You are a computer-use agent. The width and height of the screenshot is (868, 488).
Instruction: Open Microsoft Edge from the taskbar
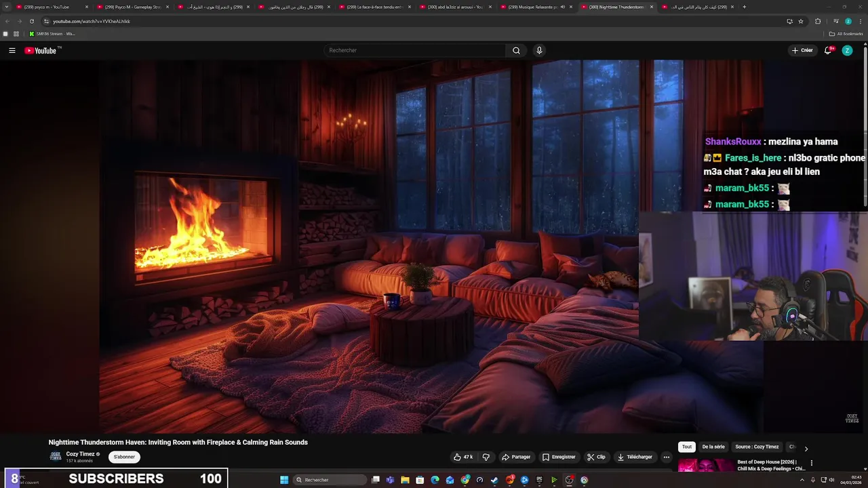(x=435, y=480)
